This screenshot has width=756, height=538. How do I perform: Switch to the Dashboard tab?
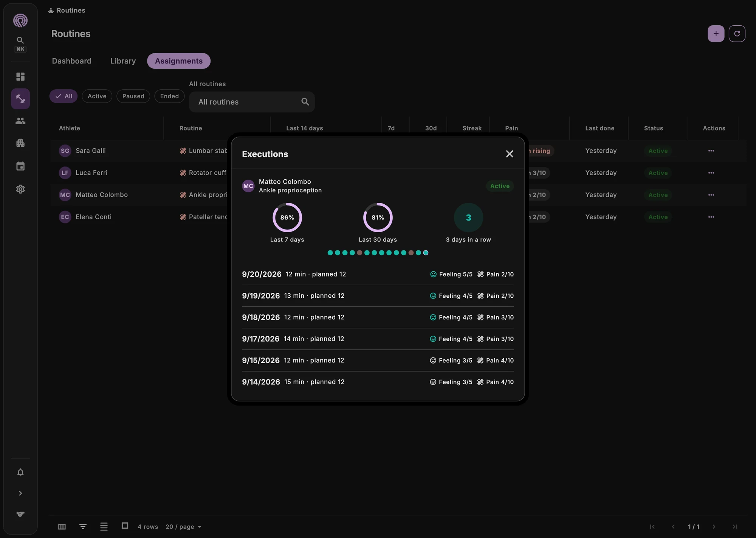[x=71, y=61]
